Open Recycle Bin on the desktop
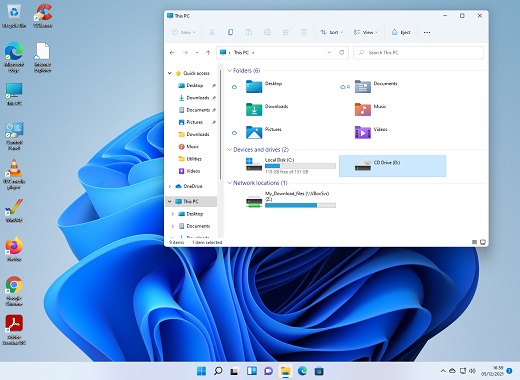The height and width of the screenshot is (380, 520). (x=14, y=16)
